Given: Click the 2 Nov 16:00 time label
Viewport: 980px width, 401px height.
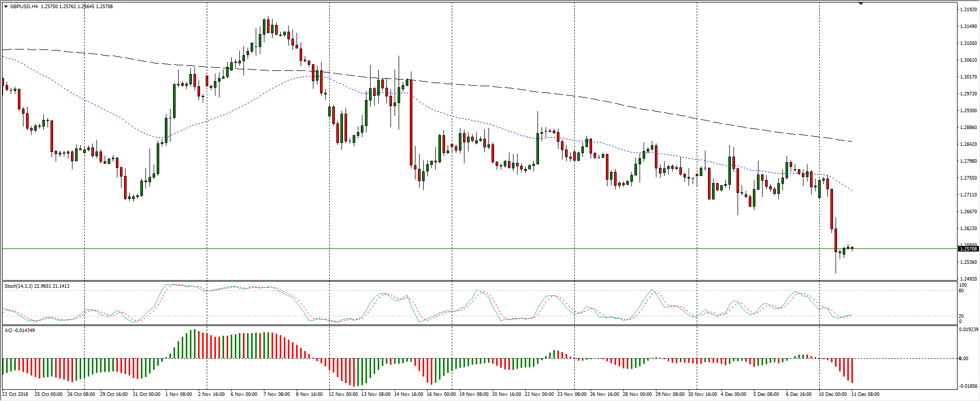Looking at the screenshot, I should [x=211, y=394].
